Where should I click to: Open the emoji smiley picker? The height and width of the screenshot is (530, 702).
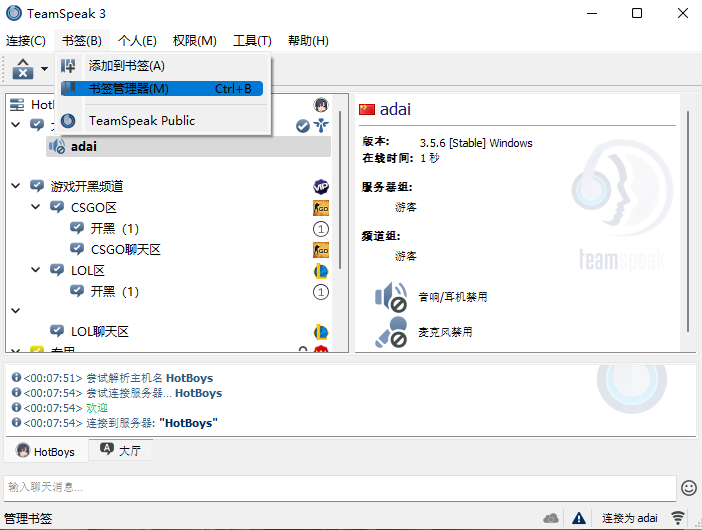click(x=689, y=487)
